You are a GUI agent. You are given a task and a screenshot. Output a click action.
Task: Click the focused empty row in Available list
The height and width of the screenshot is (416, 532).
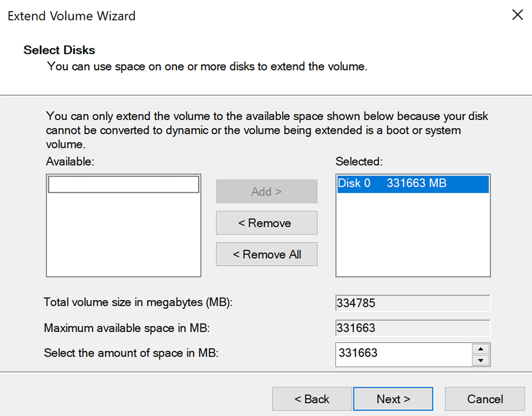click(123, 184)
